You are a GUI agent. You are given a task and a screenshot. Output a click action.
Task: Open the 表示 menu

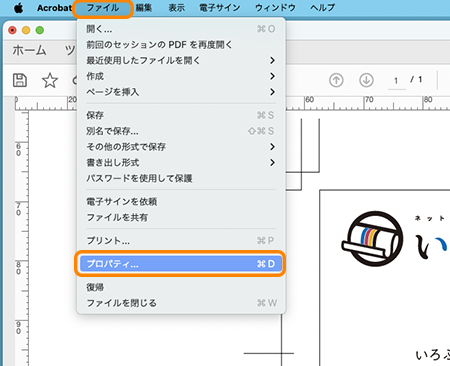pos(176,8)
